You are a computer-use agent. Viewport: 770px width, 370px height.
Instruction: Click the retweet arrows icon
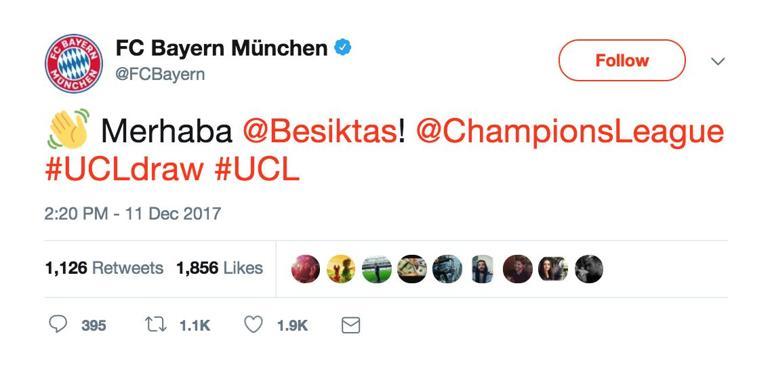(x=156, y=324)
